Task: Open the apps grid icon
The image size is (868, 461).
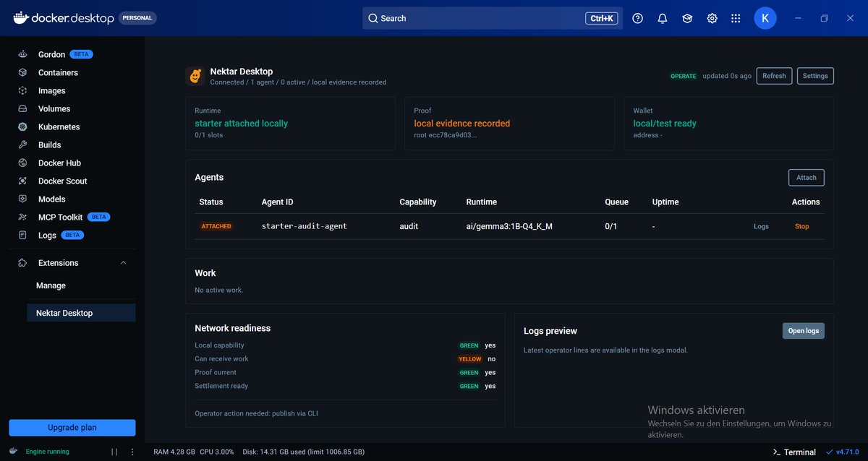Action: 736,18
